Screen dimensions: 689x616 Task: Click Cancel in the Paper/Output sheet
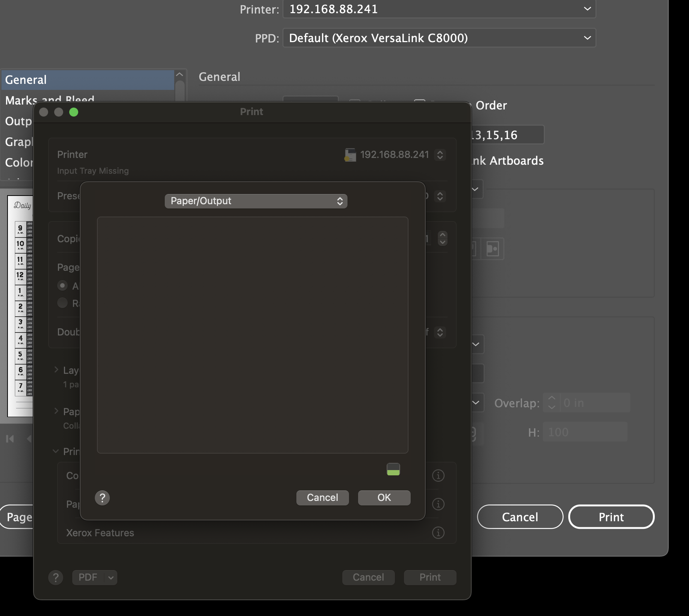322,498
